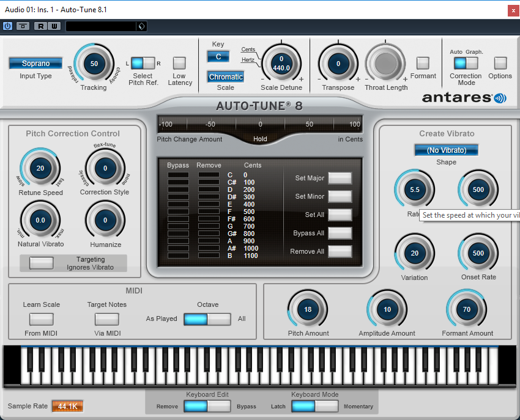Toggle Remove box for note A
The image size is (520, 420).
209,241
